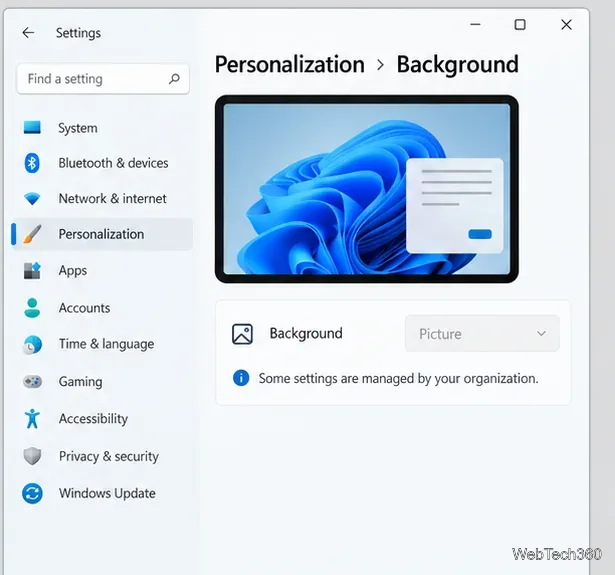Open Privacy & security settings
Image resolution: width=615 pixels, height=575 pixels.
[103, 456]
